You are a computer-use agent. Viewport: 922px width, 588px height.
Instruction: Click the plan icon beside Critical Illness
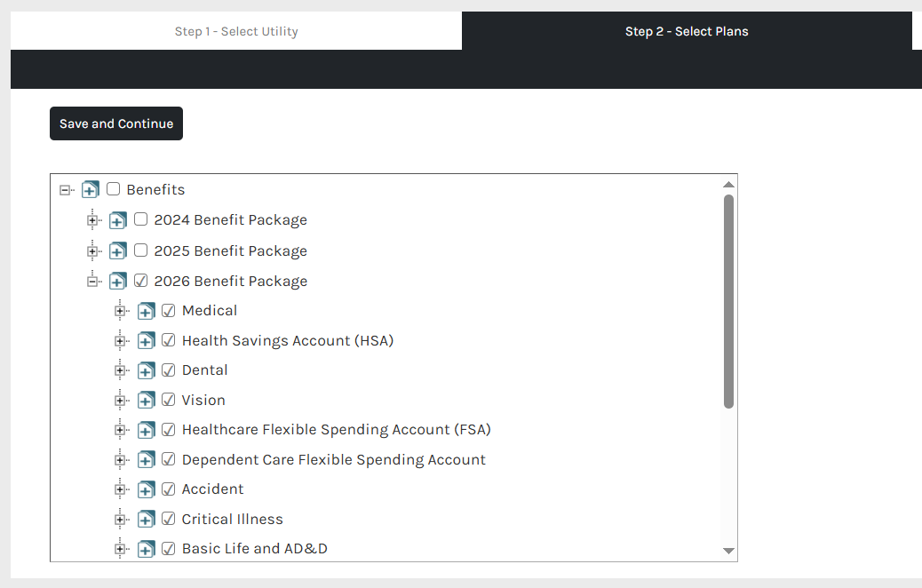click(x=146, y=520)
